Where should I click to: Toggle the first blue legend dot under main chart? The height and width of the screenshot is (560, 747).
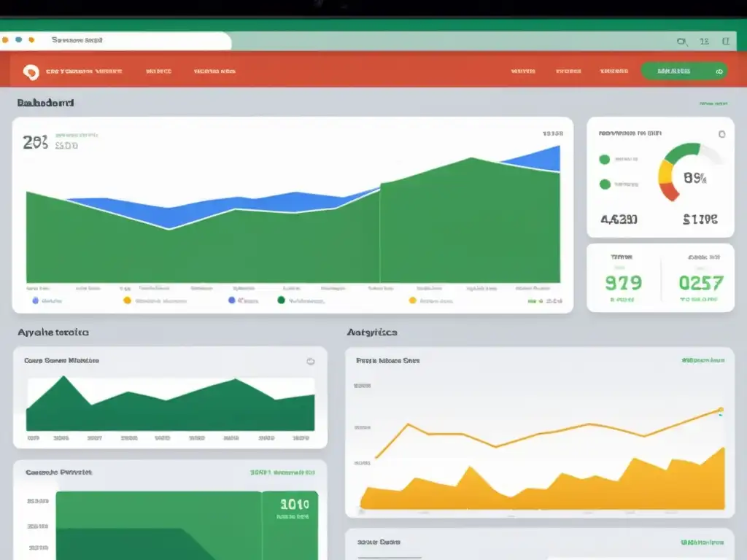tap(35, 300)
